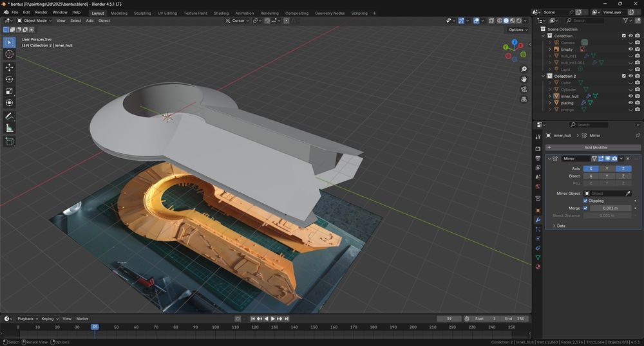Toggle the Y axis button for Mirror Axis
This screenshot has width=644, height=346.
pos(607,168)
